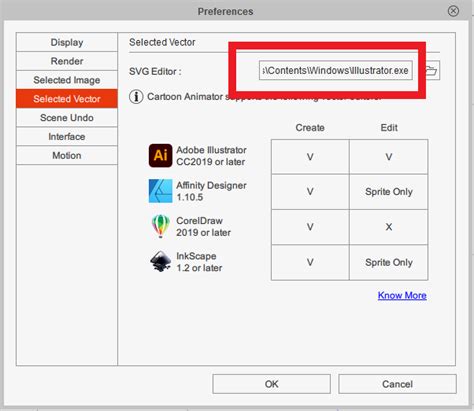Cancel the Preferences dialog
Viewport: 474px width, 411px height.
coord(397,384)
